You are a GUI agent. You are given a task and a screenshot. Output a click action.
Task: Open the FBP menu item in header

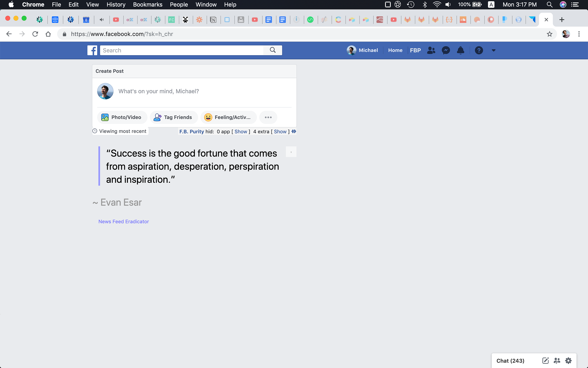click(x=415, y=50)
